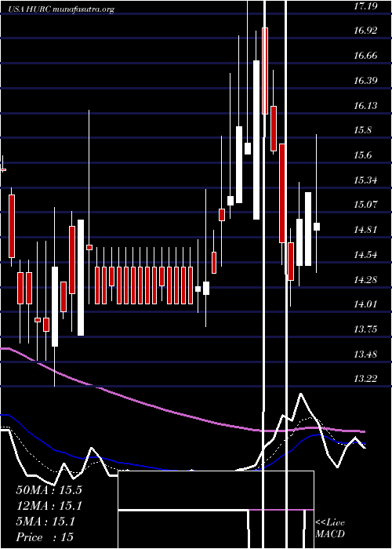This screenshot has width=392, height=549.
Task: Click the 'Price : 15' reading
Action: (x=45, y=537)
